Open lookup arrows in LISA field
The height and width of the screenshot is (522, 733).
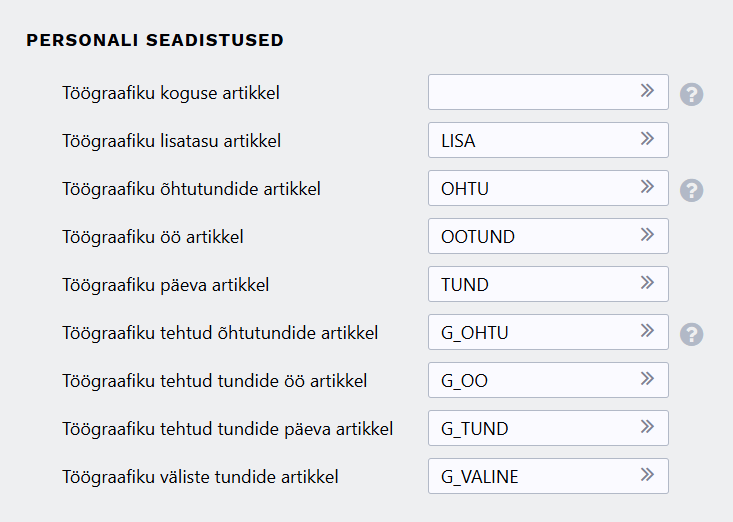click(647, 139)
